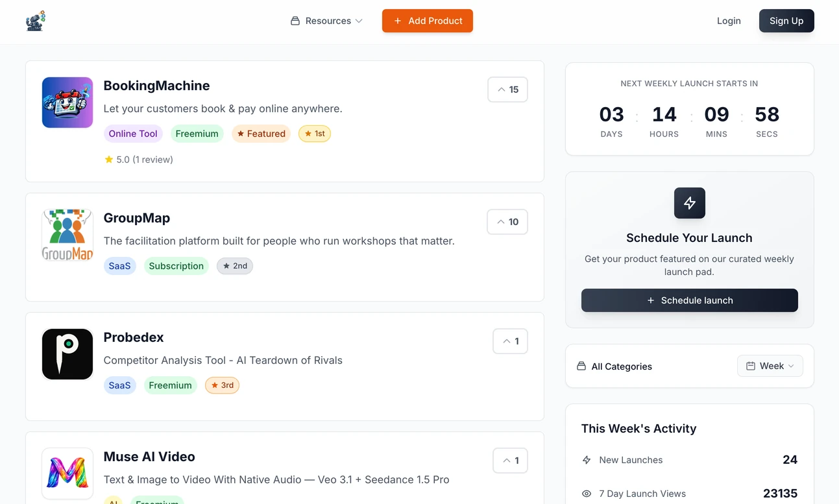Click the calendar icon in Week selector
The width and height of the screenshot is (839, 504).
click(751, 366)
